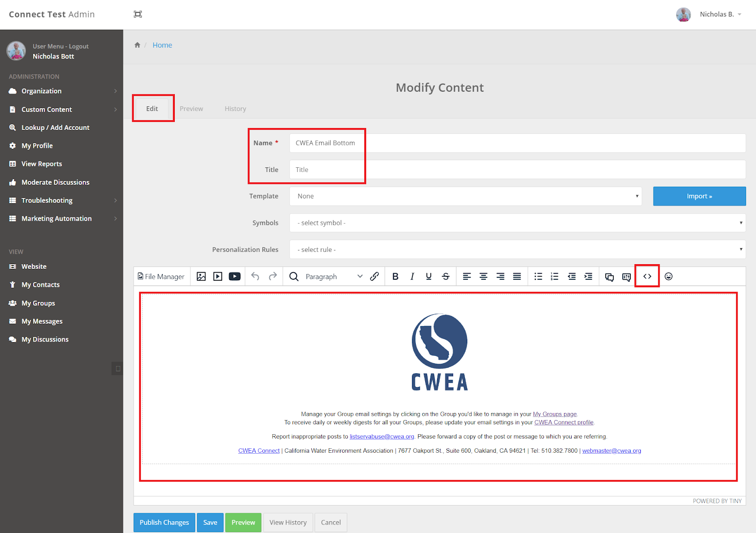756x533 pixels.
Task: Click the green Preview button
Action: pyautogui.click(x=243, y=522)
